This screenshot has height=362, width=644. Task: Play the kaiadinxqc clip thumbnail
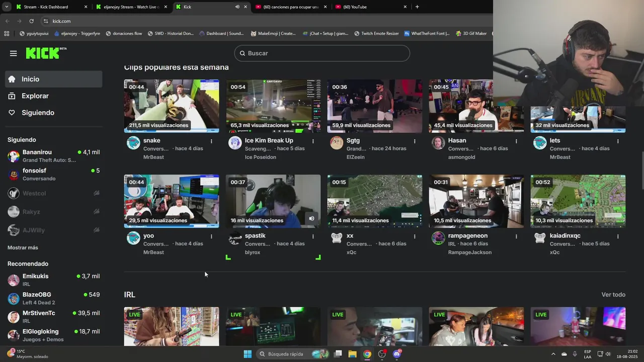click(x=578, y=201)
